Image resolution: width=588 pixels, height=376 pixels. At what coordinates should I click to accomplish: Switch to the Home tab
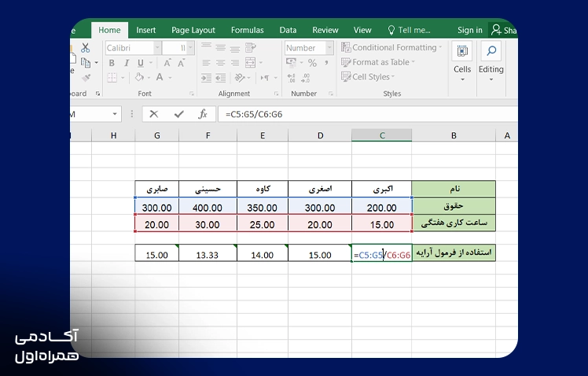pos(109,30)
